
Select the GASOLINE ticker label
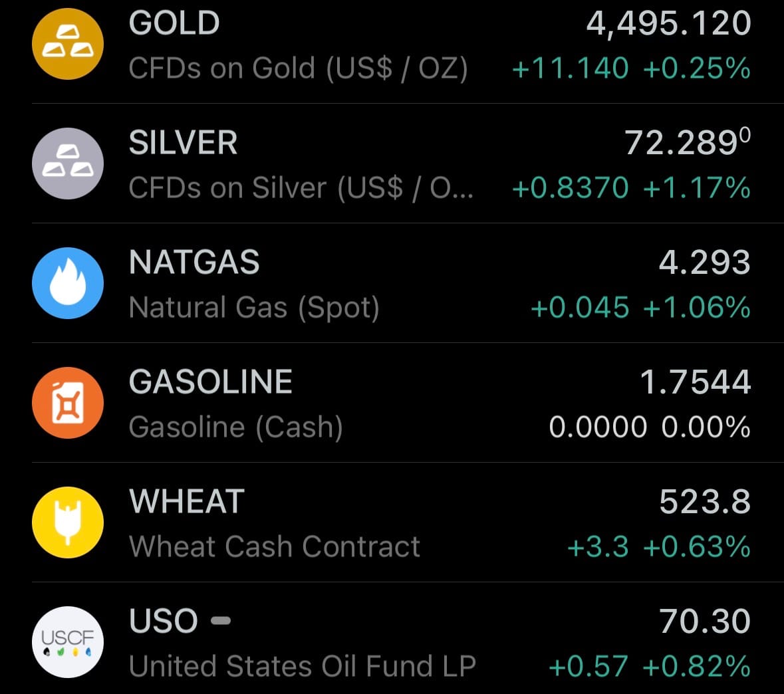(211, 382)
